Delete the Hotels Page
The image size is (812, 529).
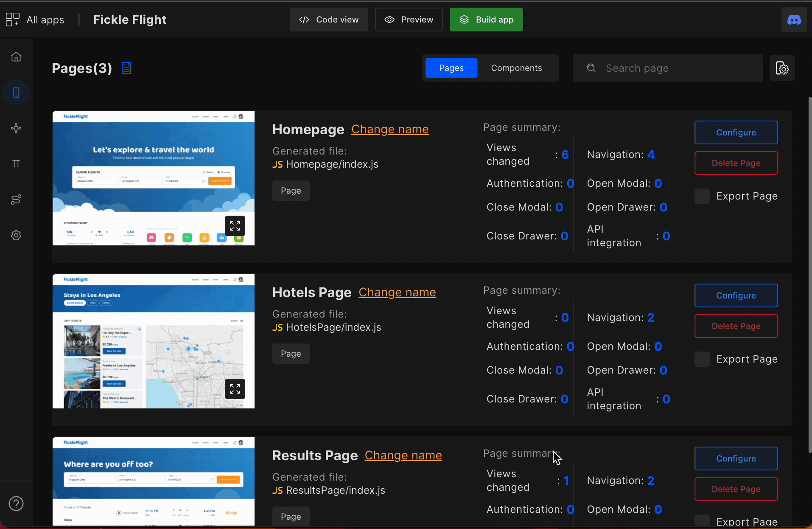[736, 326]
